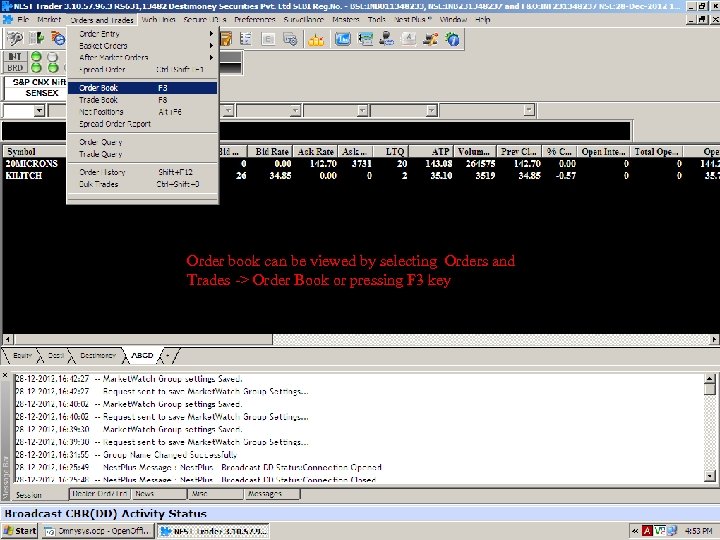Click the letter A document toolbar icon
The width and height of the screenshot is (720, 540).
tap(409, 39)
